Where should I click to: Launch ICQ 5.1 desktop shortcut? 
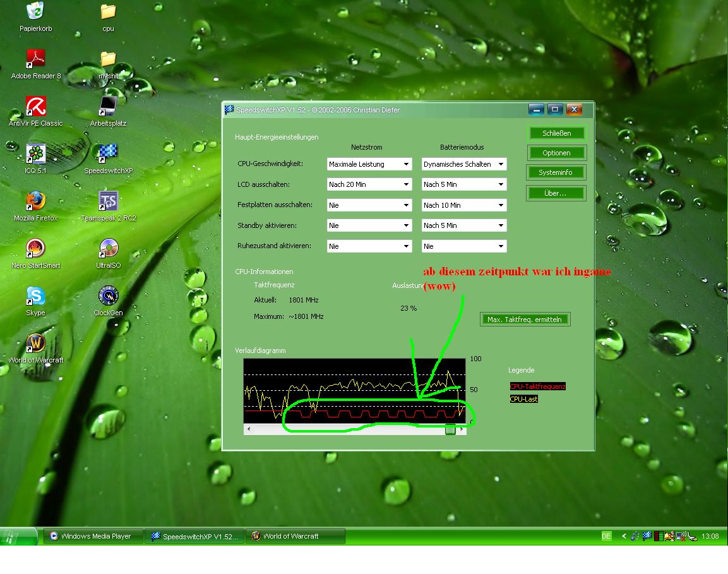pos(36,159)
